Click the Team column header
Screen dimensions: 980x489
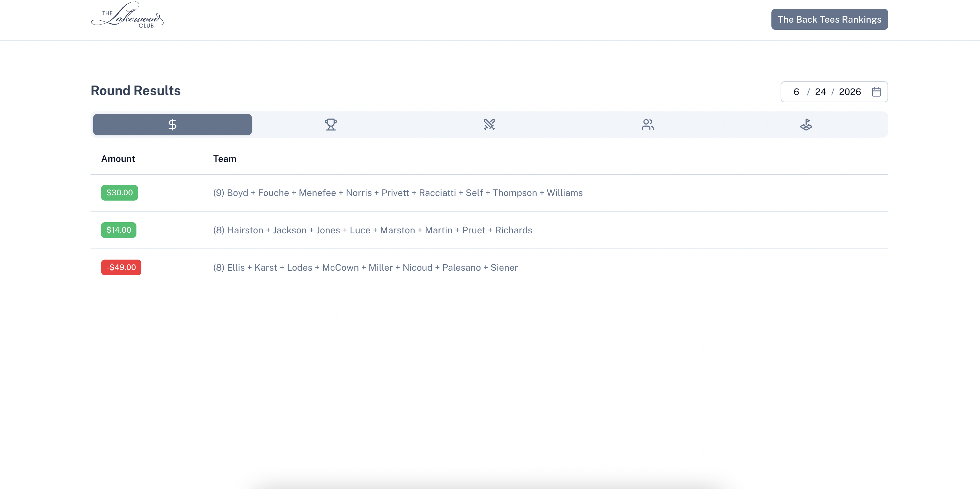click(224, 159)
